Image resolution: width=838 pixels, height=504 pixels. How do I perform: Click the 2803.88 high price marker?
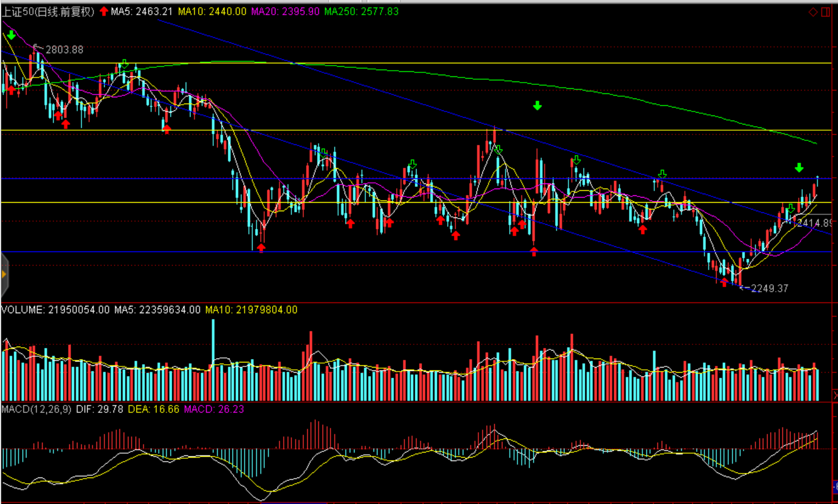(x=64, y=50)
